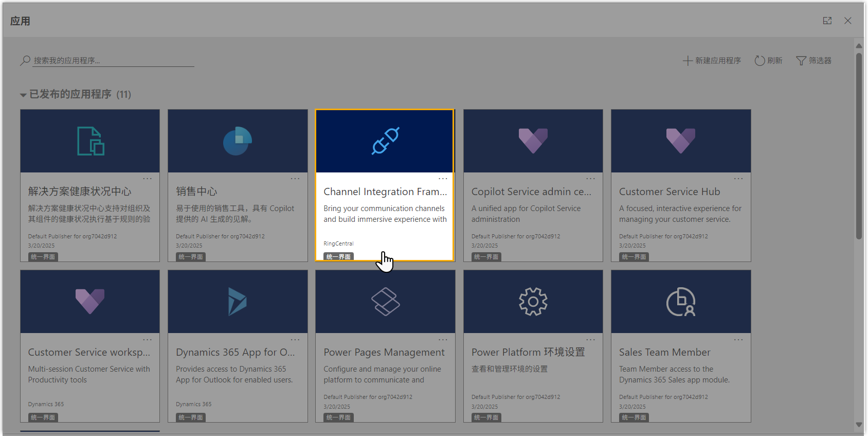Open the Customer Service workspace app title
Screen dimensions: 868x436
(89, 352)
